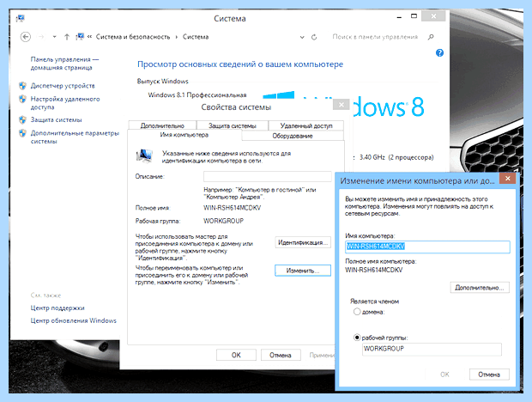The height and width of the screenshot is (402, 532).
Task: Click the computer icon in Свойства системы
Action: pyautogui.click(x=144, y=156)
